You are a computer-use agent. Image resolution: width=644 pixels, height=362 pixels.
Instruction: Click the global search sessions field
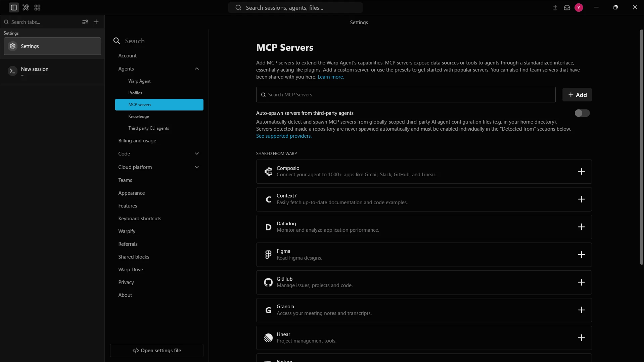click(295, 7)
